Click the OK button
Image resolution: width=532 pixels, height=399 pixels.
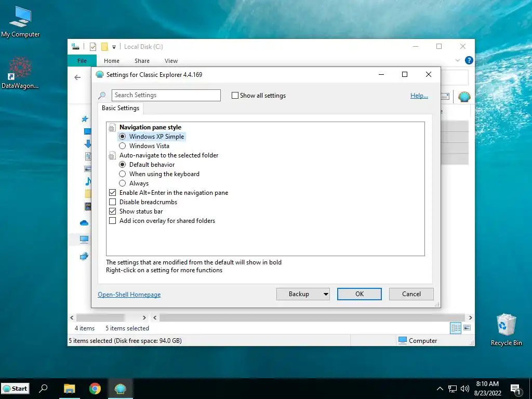pyautogui.click(x=360, y=294)
